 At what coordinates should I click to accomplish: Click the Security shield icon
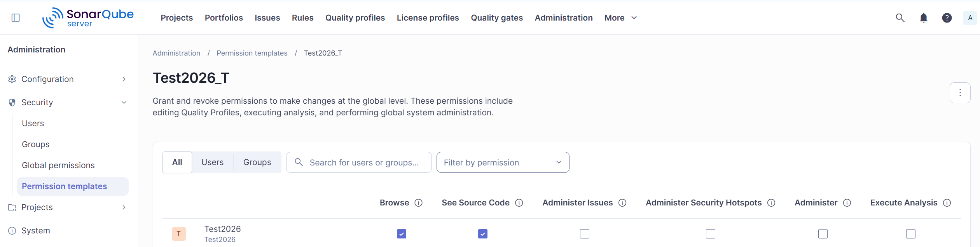coord(12,103)
